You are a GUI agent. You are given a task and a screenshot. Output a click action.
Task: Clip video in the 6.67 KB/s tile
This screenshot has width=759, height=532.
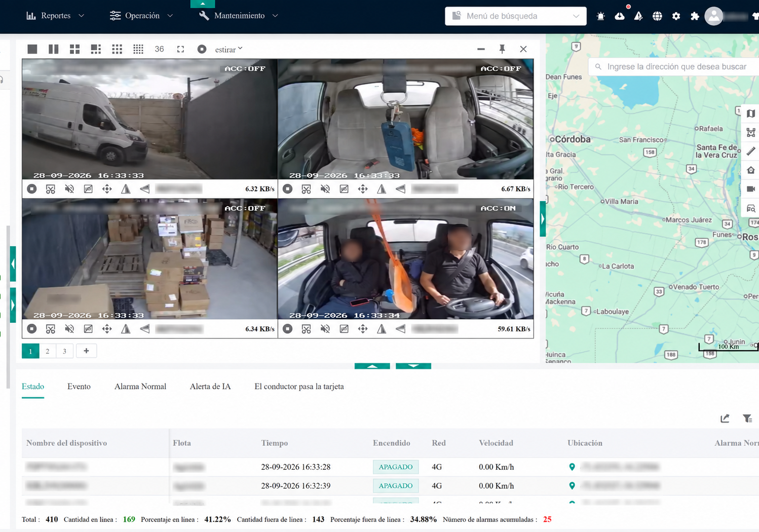click(x=307, y=189)
